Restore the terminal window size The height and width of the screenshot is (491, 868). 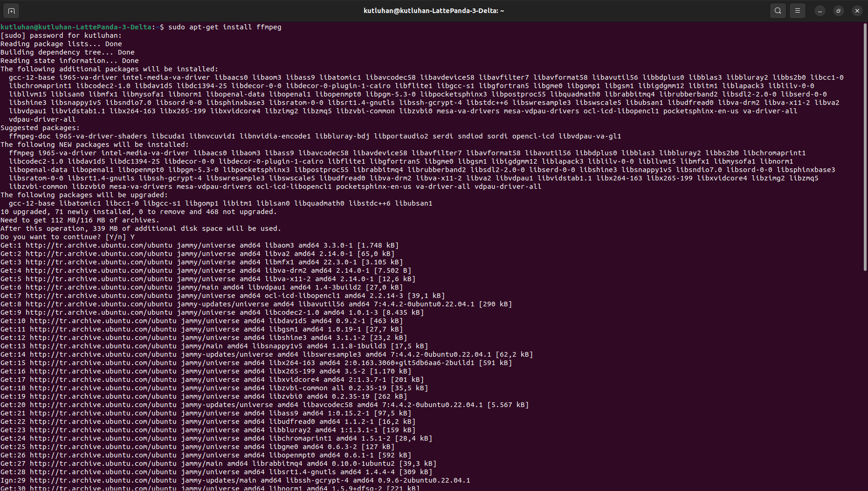pyautogui.click(x=838, y=11)
